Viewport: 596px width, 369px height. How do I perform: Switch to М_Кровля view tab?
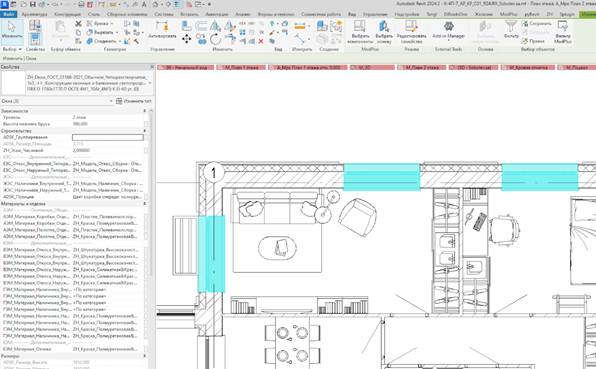[528, 67]
